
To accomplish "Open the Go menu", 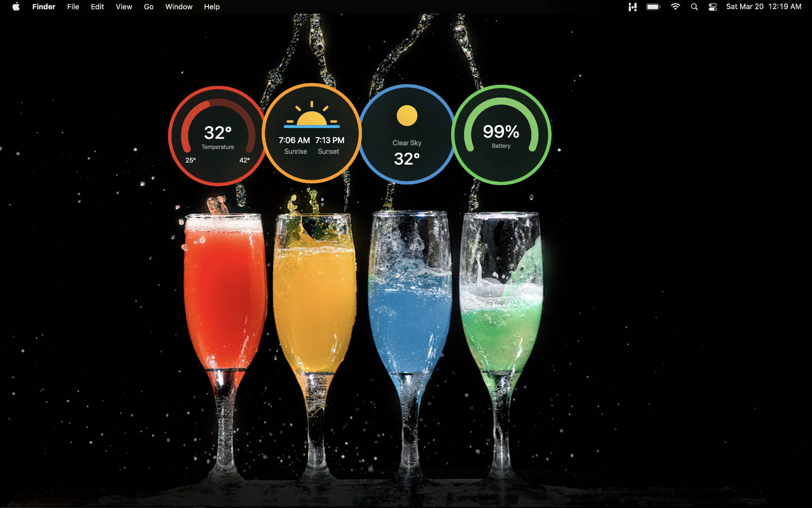I will [x=149, y=7].
